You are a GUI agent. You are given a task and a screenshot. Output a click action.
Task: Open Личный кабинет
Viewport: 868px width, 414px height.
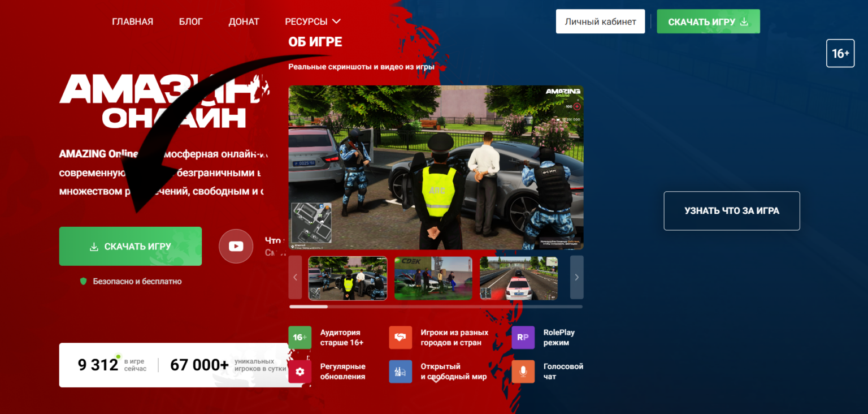point(600,21)
